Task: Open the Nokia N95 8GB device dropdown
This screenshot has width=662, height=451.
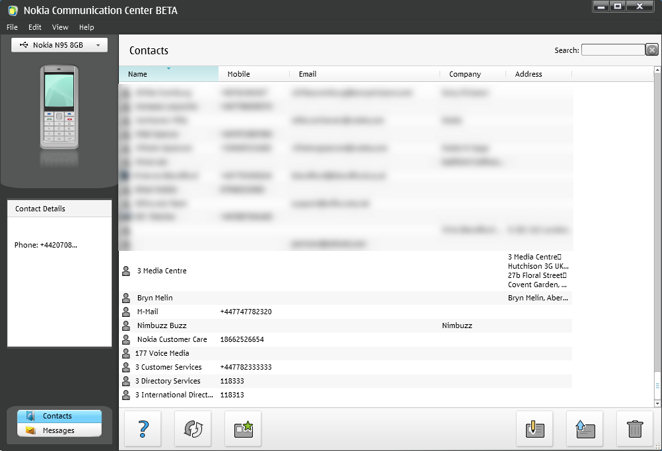Action: [59, 45]
